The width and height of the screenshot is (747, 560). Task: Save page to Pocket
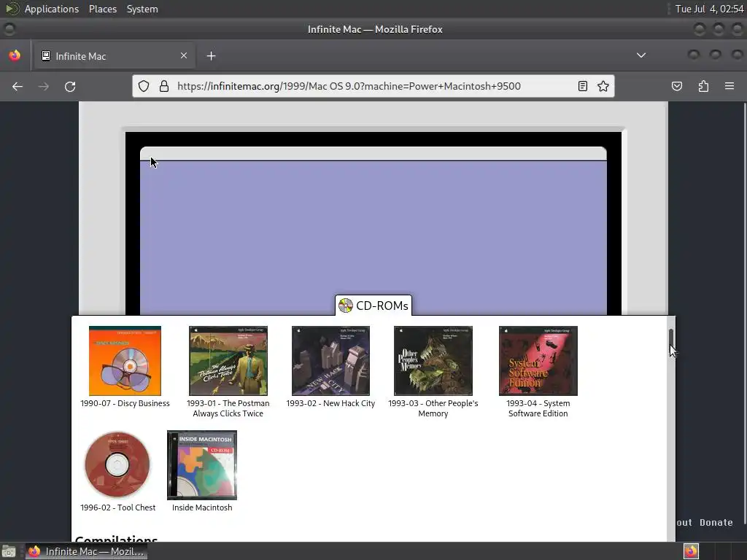(x=676, y=86)
